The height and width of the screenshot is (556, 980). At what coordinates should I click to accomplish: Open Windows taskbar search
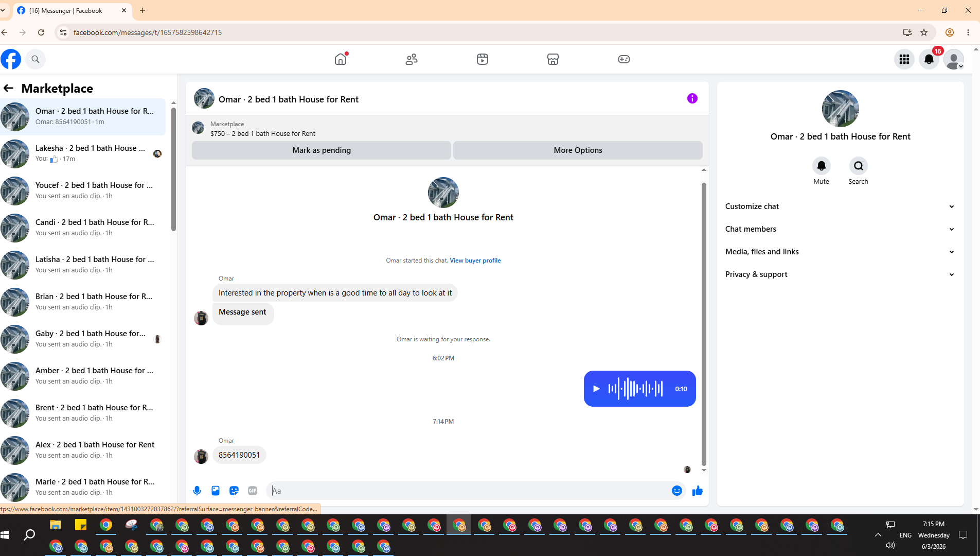(x=29, y=535)
